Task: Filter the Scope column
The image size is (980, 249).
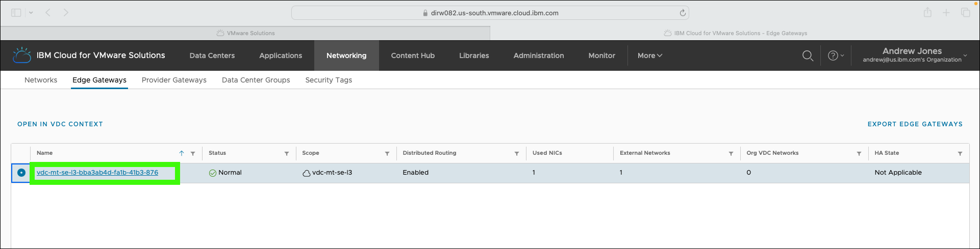Action: (387, 153)
